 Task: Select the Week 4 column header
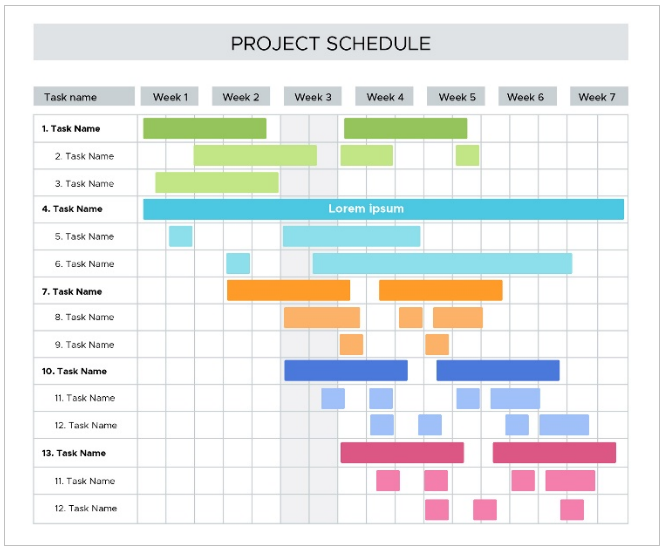point(384,97)
